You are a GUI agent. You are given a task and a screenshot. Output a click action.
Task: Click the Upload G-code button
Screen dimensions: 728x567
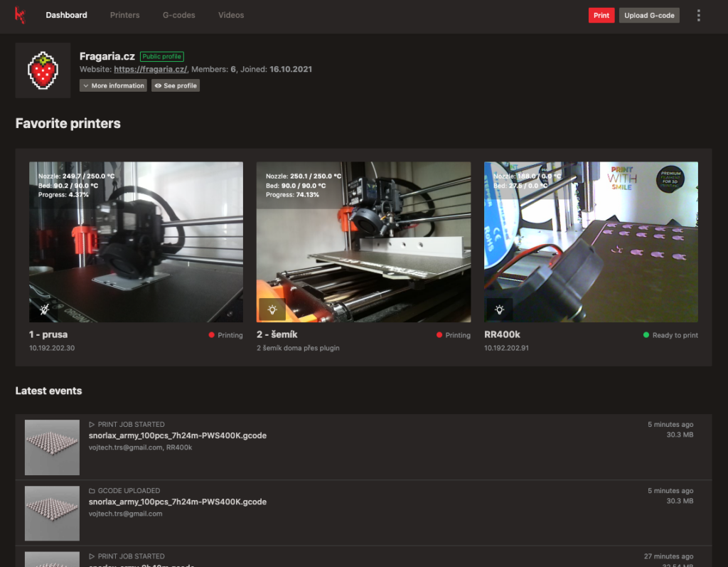[649, 15]
